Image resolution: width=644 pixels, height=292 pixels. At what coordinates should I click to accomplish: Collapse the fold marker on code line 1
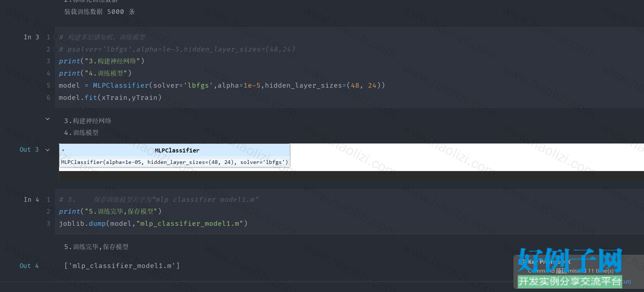(55, 37)
